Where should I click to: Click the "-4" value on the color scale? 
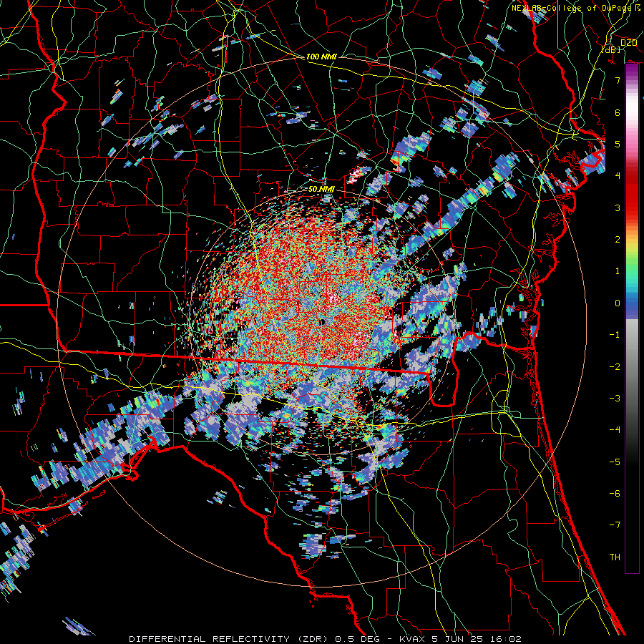coord(615,430)
